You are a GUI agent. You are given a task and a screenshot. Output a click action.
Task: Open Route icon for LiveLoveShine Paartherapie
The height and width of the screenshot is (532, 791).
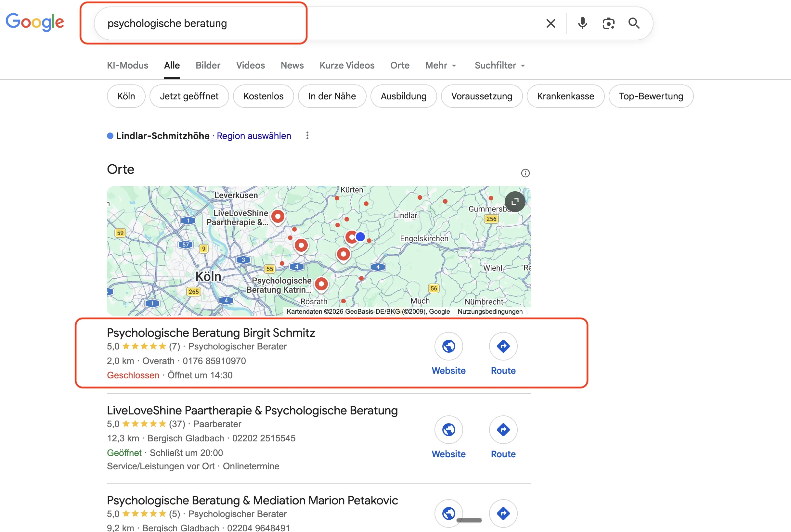coord(503,430)
